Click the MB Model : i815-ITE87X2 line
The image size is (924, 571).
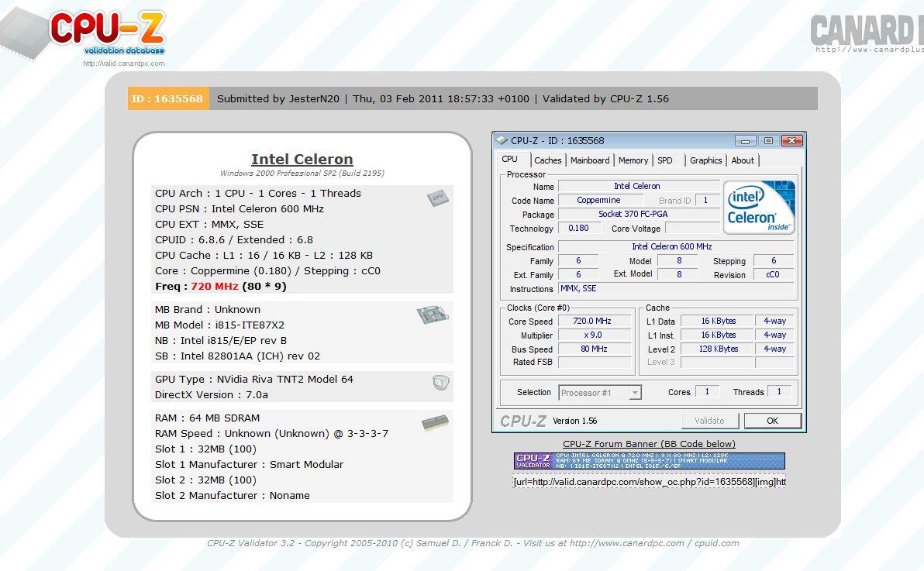[220, 325]
